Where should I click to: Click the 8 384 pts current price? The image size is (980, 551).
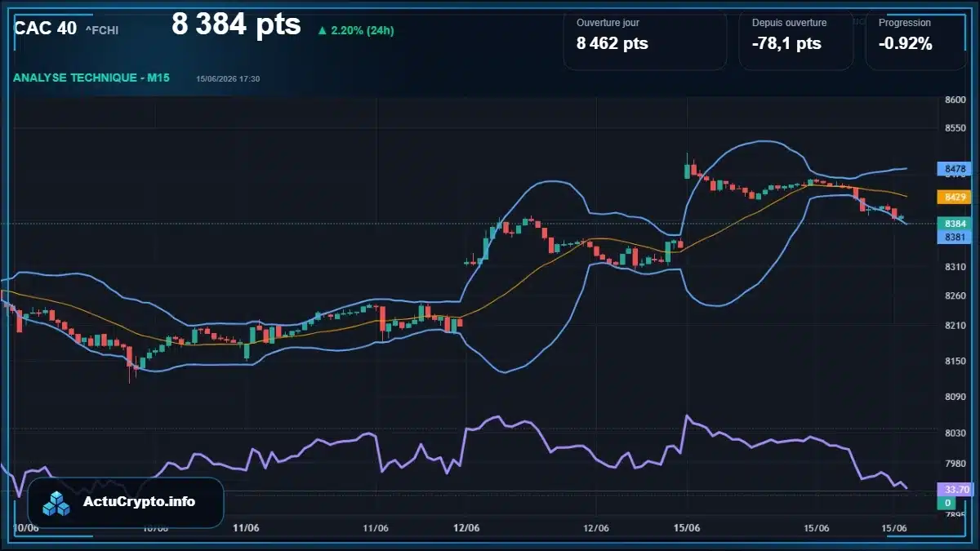236,24
